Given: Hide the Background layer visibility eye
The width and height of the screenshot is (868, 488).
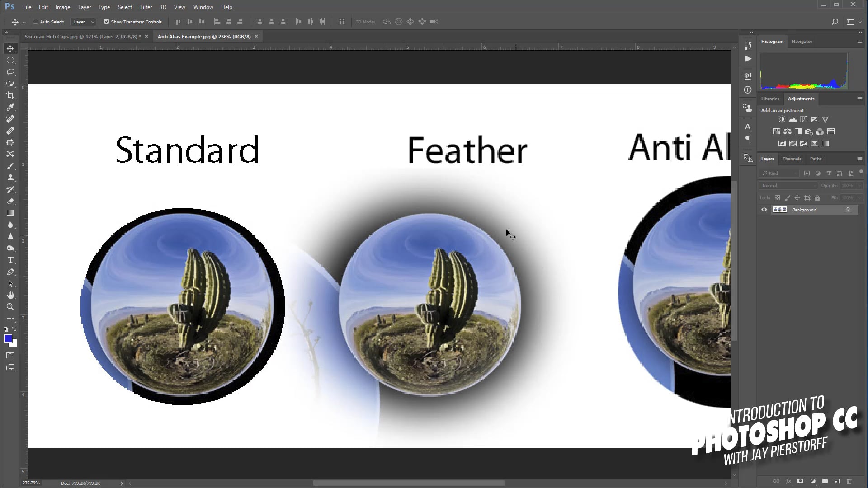Looking at the screenshot, I should pyautogui.click(x=764, y=210).
